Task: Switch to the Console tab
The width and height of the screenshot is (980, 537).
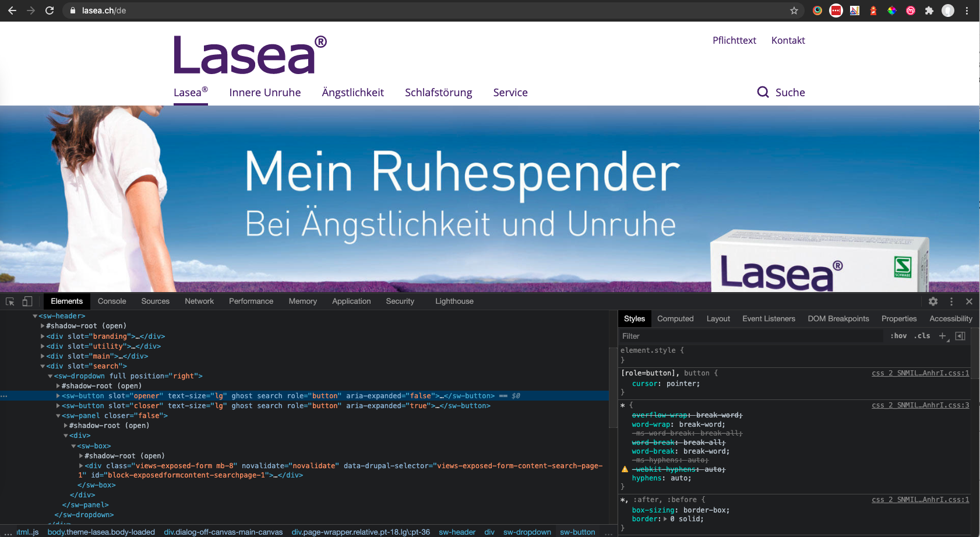Action: 112,301
